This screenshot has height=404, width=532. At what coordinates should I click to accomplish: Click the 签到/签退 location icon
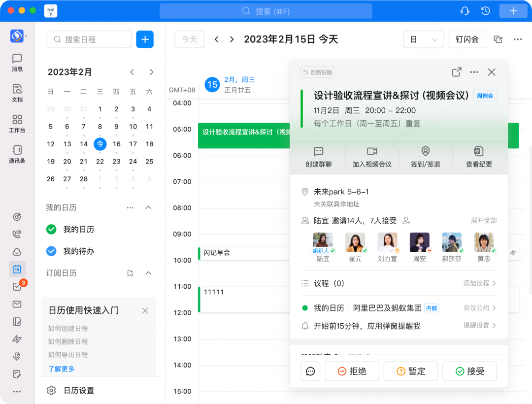pyautogui.click(x=426, y=152)
